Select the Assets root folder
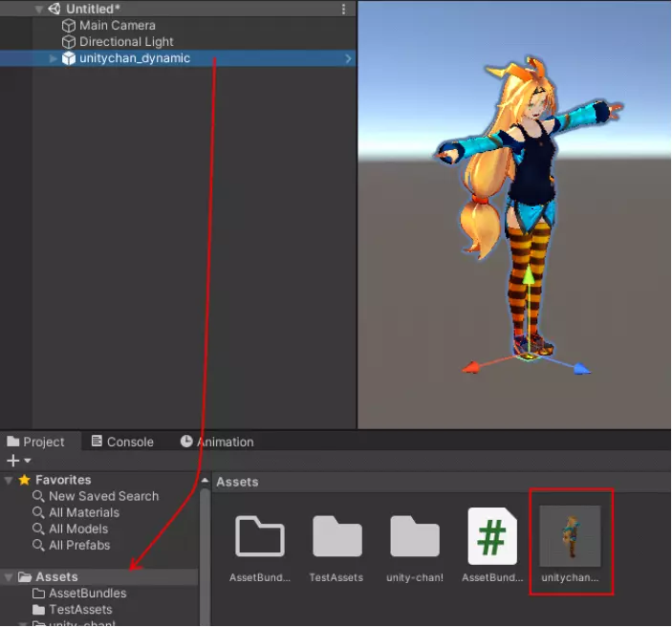672x627 pixels. pyautogui.click(x=99, y=577)
